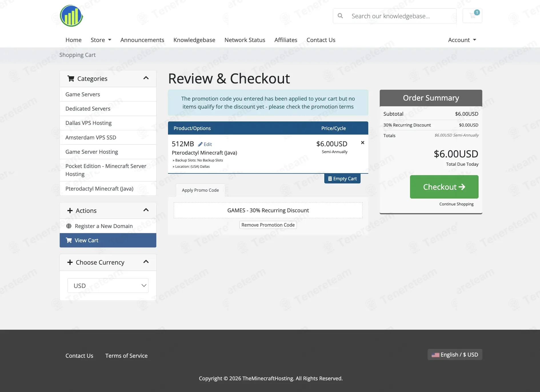Open the USD currency dropdown
The height and width of the screenshot is (392, 540).
tap(108, 285)
